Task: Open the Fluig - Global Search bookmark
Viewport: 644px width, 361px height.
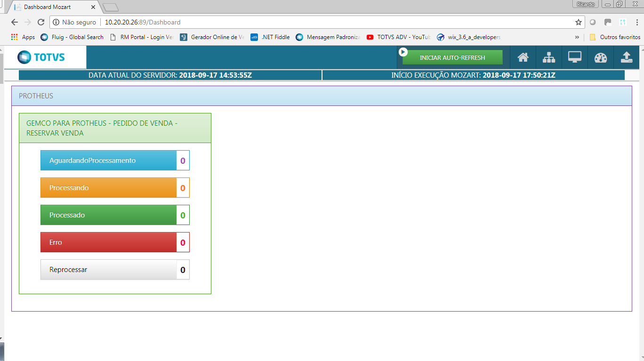Action: click(x=72, y=37)
